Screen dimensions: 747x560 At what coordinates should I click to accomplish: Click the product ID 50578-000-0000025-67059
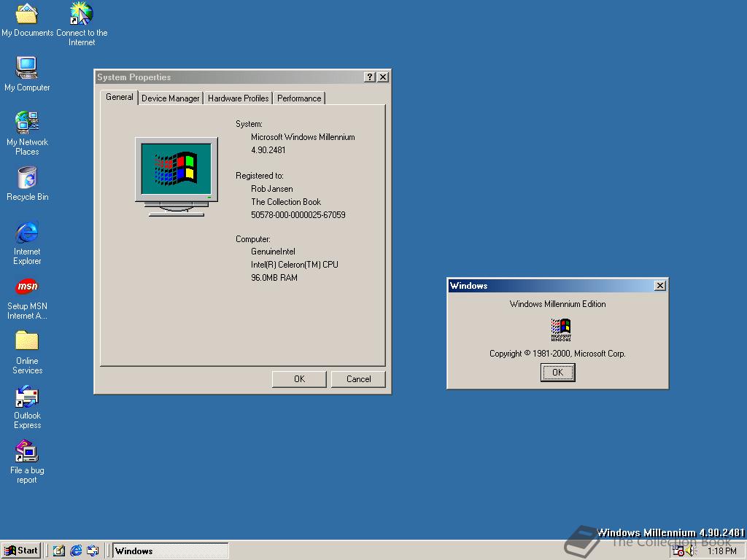pyautogui.click(x=298, y=215)
